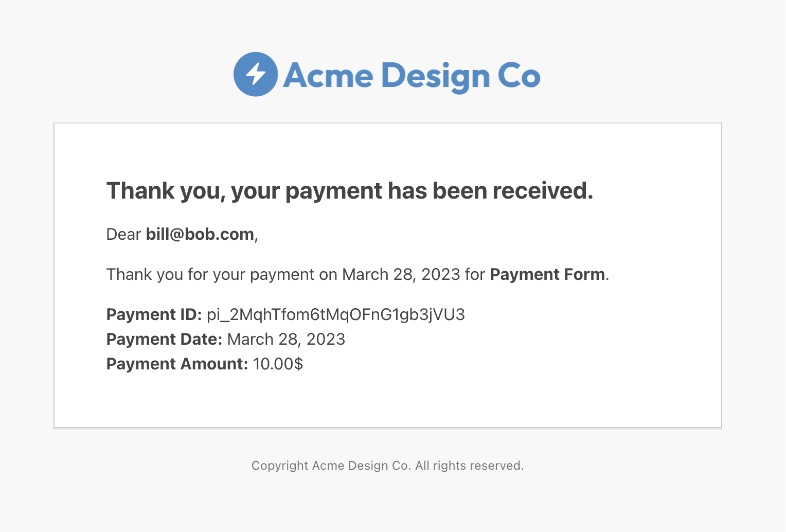Click the All rights reserved text
The height and width of the screenshot is (532, 786).
pyautogui.click(x=470, y=466)
